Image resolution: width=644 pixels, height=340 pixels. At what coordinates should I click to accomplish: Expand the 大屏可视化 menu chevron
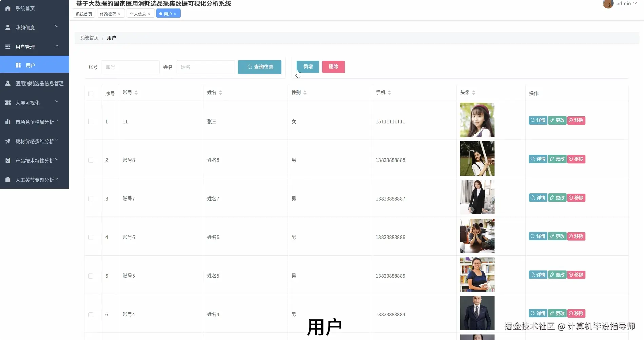coord(57,101)
